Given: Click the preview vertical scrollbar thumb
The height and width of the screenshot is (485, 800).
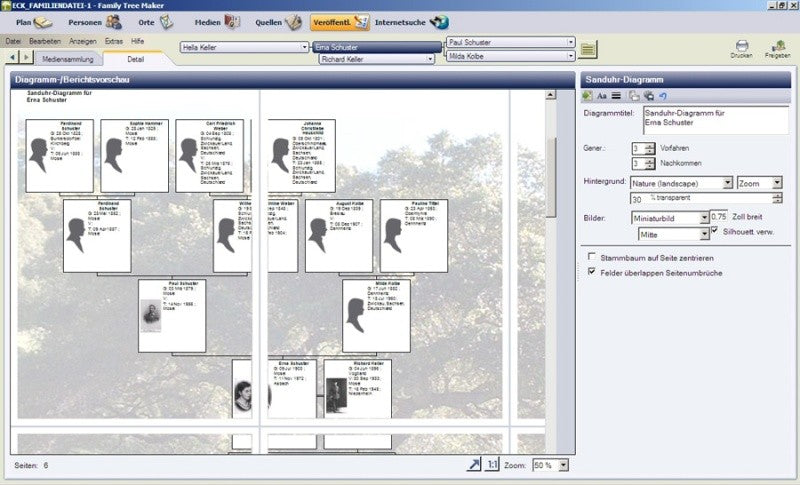Looking at the screenshot, I should pos(551,177).
